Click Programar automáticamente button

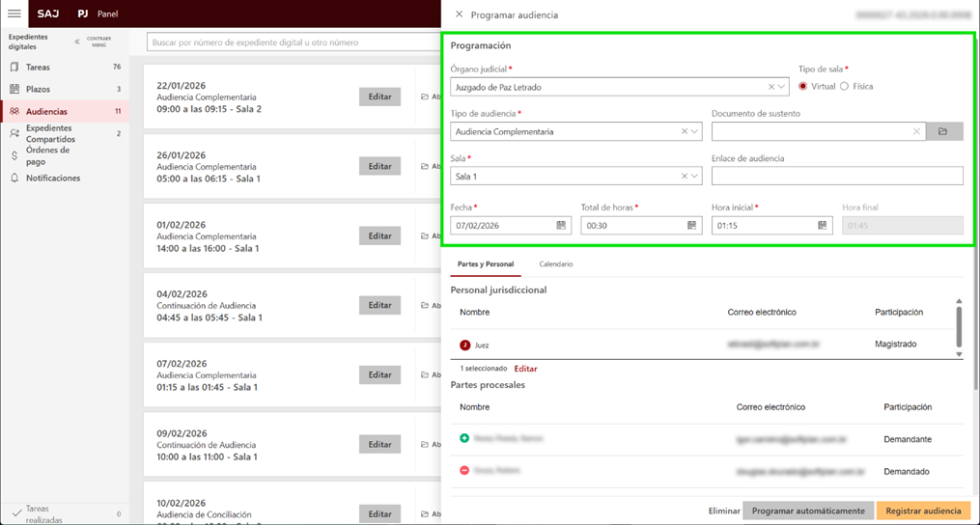point(808,511)
